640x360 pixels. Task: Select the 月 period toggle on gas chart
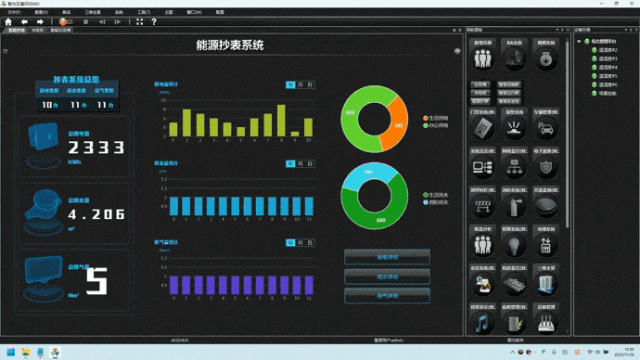click(x=300, y=242)
